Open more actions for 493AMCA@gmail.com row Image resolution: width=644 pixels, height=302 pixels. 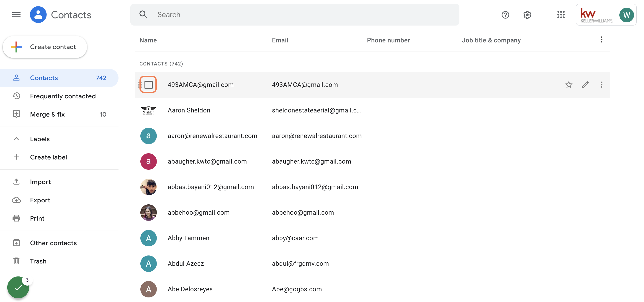click(601, 85)
